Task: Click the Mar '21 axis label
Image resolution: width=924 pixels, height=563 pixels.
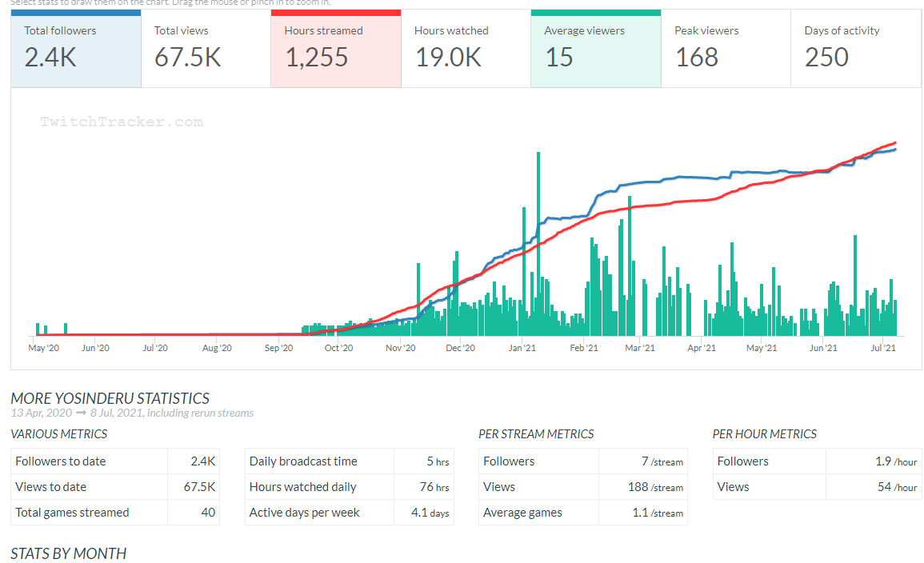Action: point(640,348)
